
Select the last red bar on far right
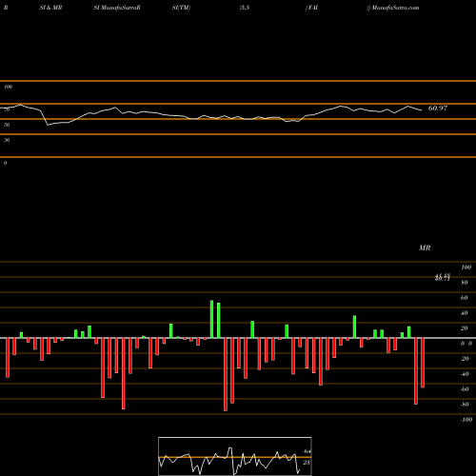423,363
